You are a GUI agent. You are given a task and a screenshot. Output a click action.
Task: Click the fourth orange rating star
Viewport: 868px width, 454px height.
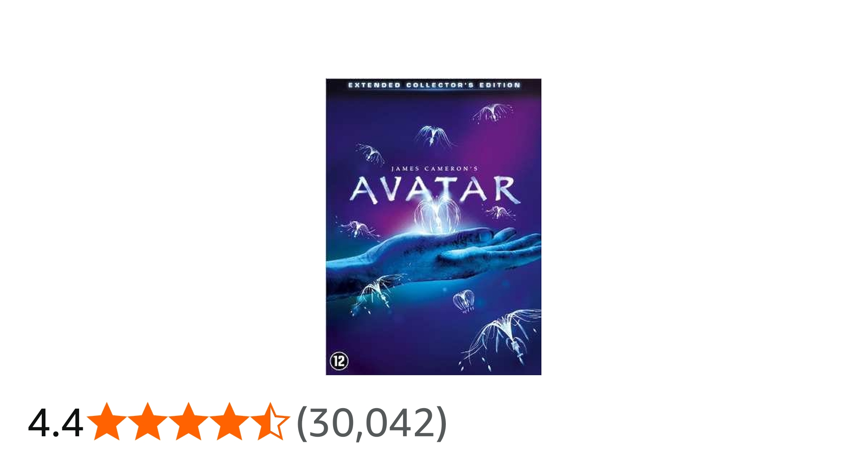[x=229, y=422]
